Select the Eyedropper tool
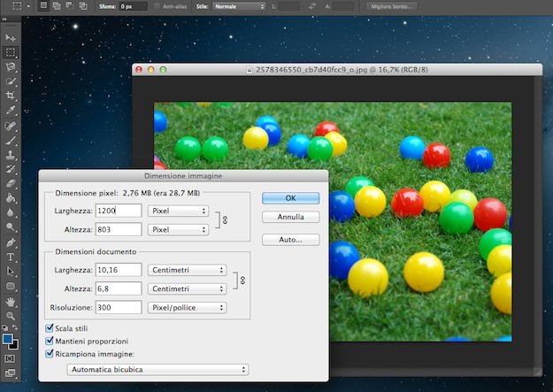Image resolution: width=553 pixels, height=392 pixels. (x=11, y=111)
